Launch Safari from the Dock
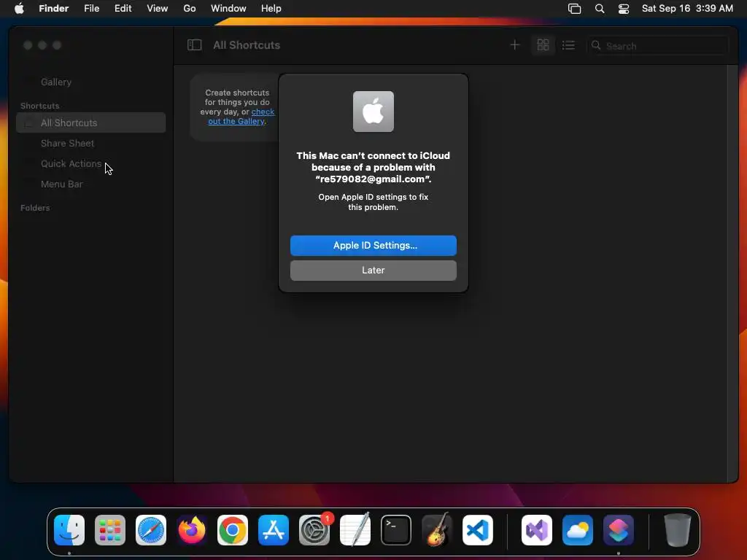Screen dimensions: 747x560 (151, 530)
